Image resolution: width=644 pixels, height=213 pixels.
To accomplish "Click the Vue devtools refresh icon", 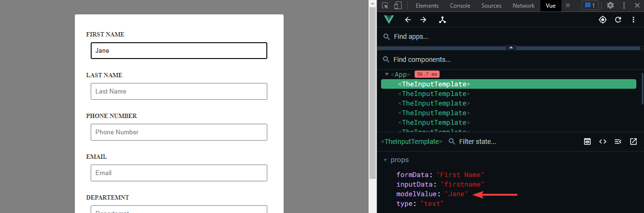I will coord(618,20).
